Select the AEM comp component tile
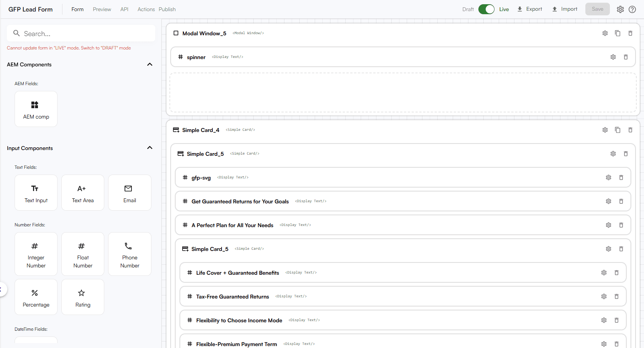 pyautogui.click(x=36, y=109)
